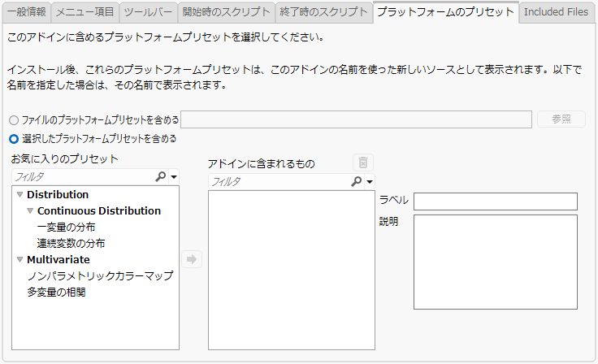Select 選択したプラットフォームプリセットを含める radio button
Viewport: 598px width, 364px height.
tap(14, 139)
